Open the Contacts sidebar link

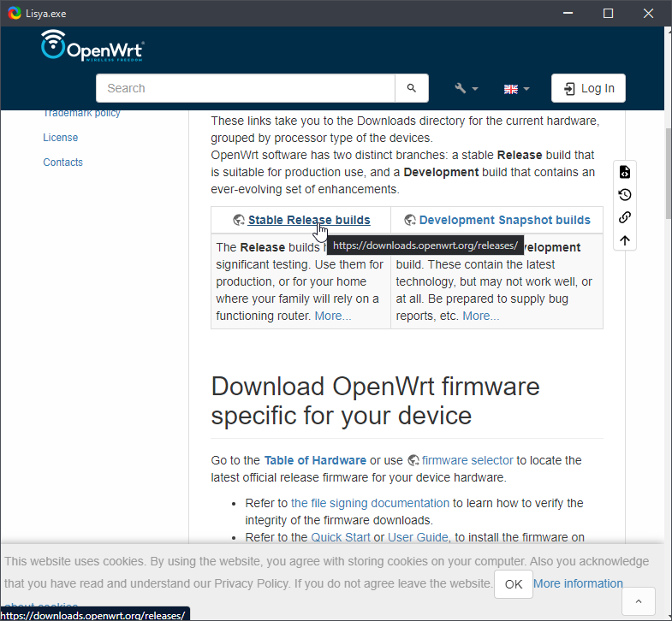pyautogui.click(x=63, y=163)
